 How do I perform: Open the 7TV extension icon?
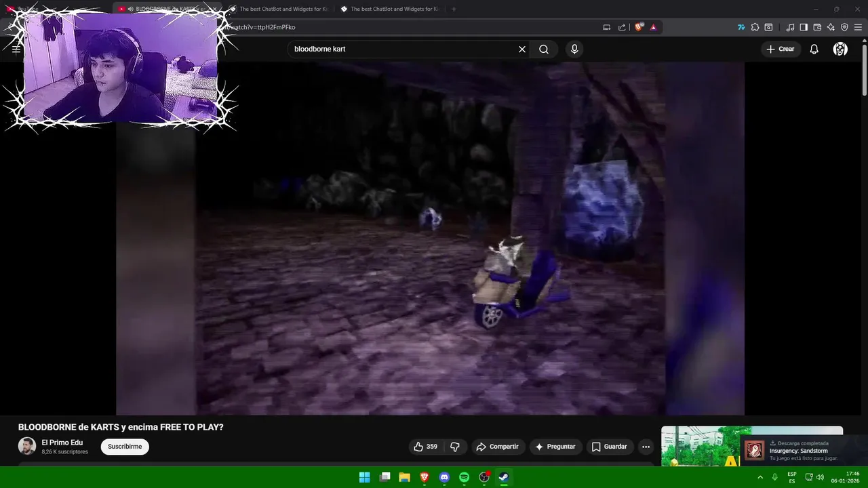741,27
